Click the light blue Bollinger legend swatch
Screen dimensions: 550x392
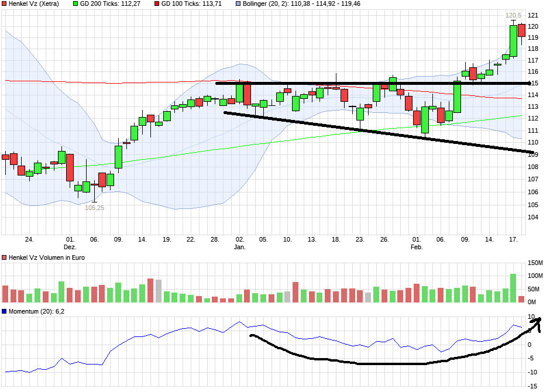238,4
